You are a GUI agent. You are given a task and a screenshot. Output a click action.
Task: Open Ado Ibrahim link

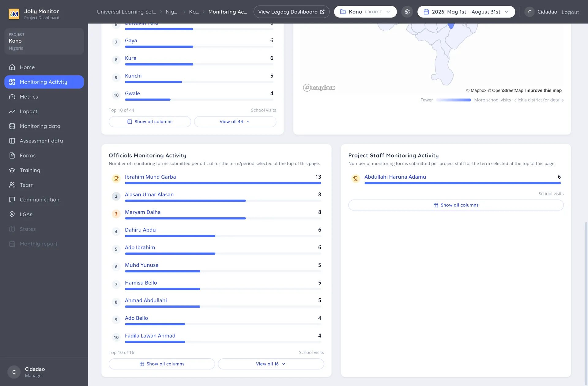140,247
